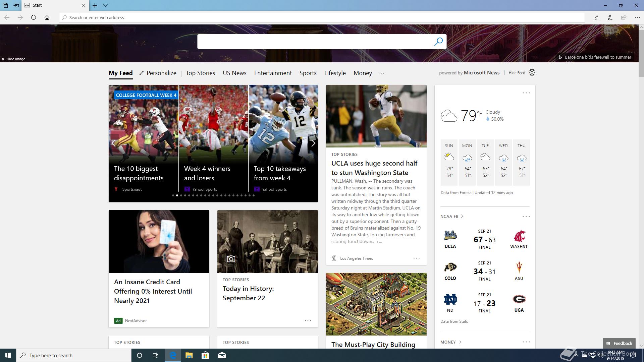Click the Feedback button
This screenshot has width=644, height=362.
[619, 343]
